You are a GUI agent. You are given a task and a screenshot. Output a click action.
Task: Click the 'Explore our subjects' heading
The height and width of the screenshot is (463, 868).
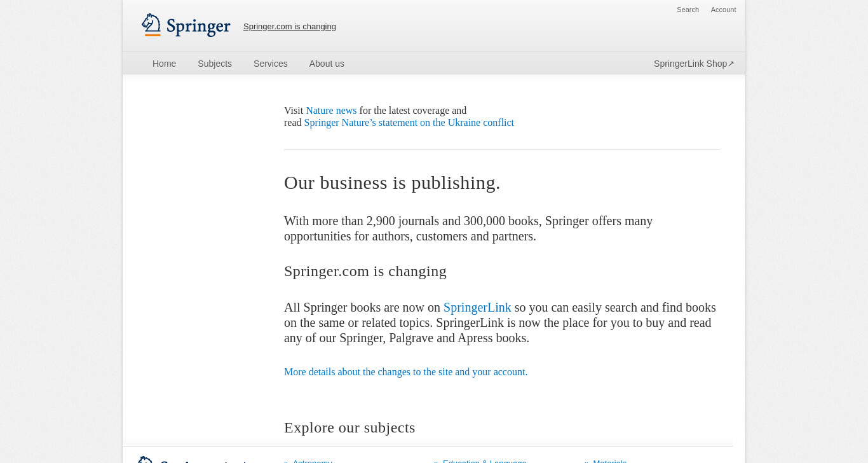coord(349,428)
